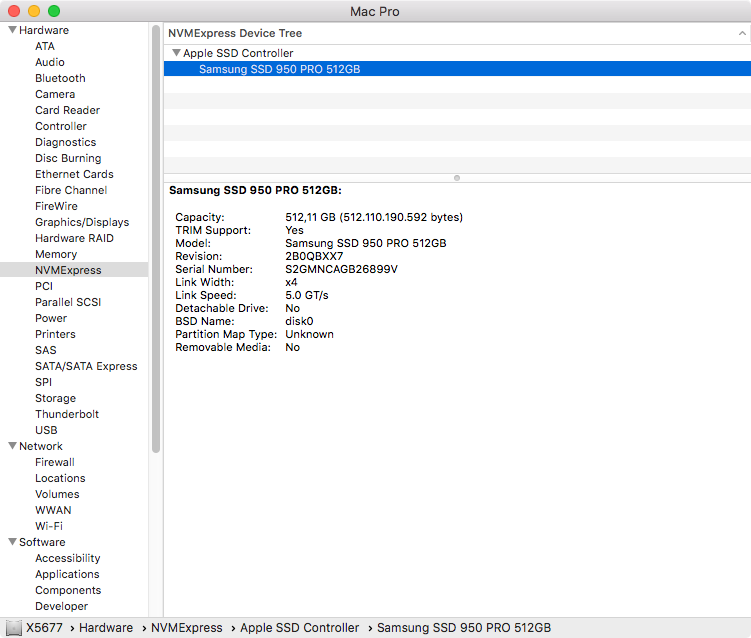Viewport: 751px width, 638px height.
Task: Select Hardware RAID entry
Action: [74, 238]
